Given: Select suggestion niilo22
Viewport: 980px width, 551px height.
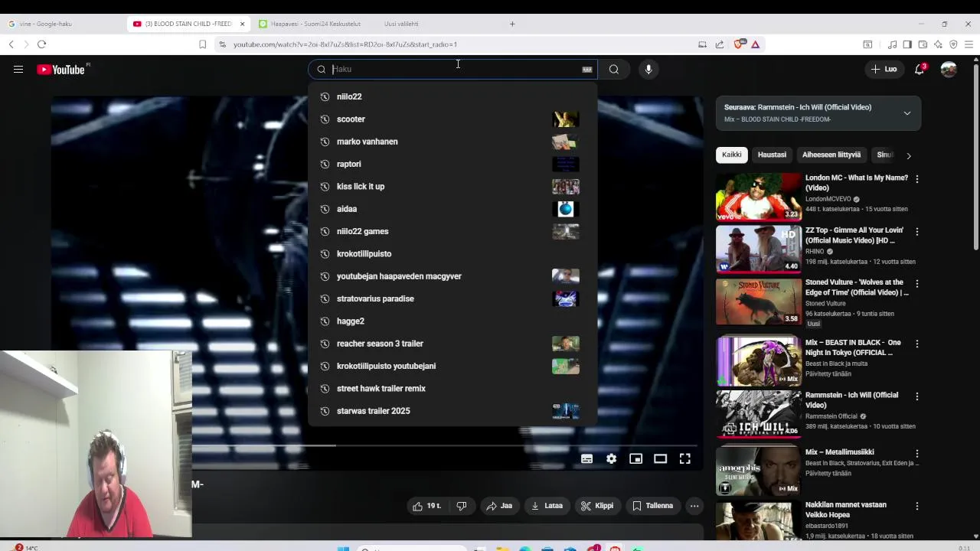Looking at the screenshot, I should click(452, 96).
